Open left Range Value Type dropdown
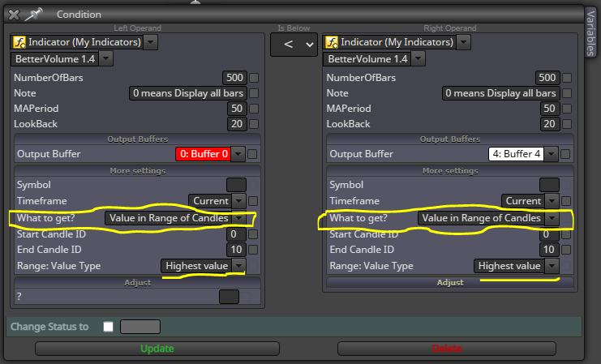The width and height of the screenshot is (601, 364). pos(238,266)
